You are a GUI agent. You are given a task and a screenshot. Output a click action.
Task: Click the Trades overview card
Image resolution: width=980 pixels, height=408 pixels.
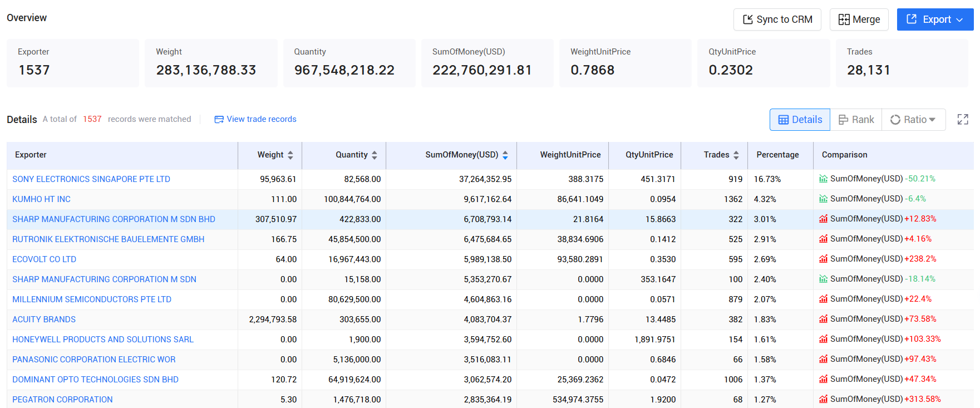tap(902, 63)
